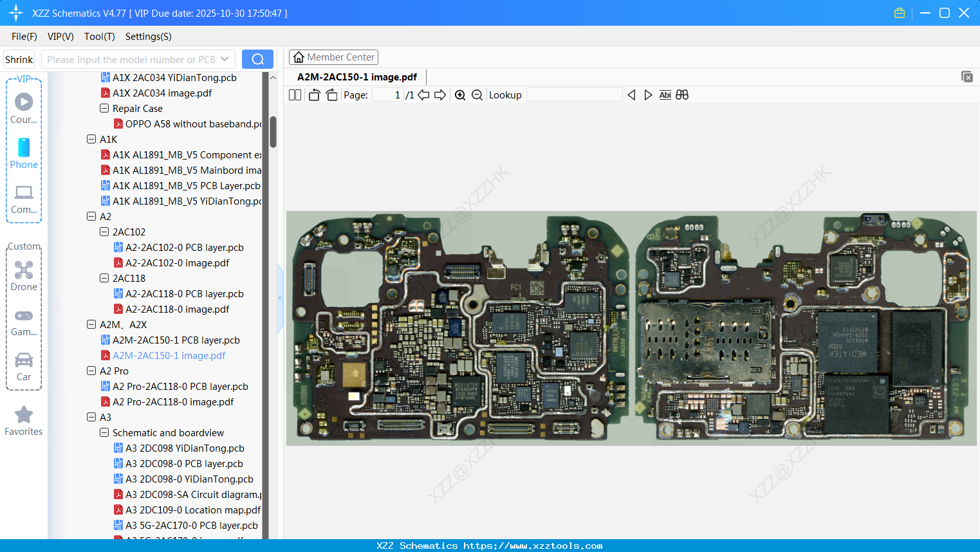Open the Tool(T) menu
Screen dimensions: 980x552
[x=99, y=37]
